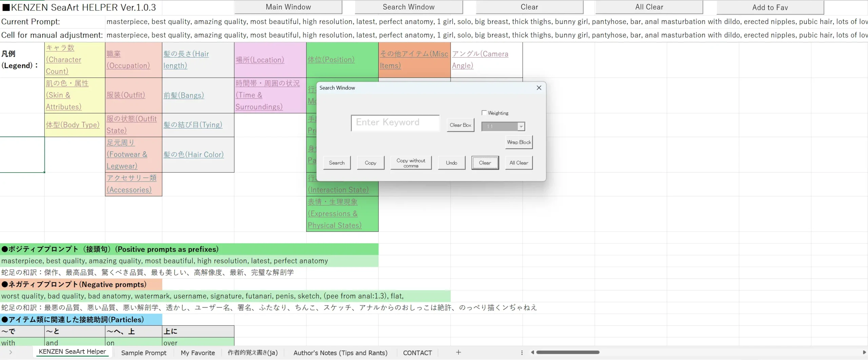Switch to the Sample Prompt tab
Image resolution: width=868 pixels, height=360 pixels.
pos(144,353)
